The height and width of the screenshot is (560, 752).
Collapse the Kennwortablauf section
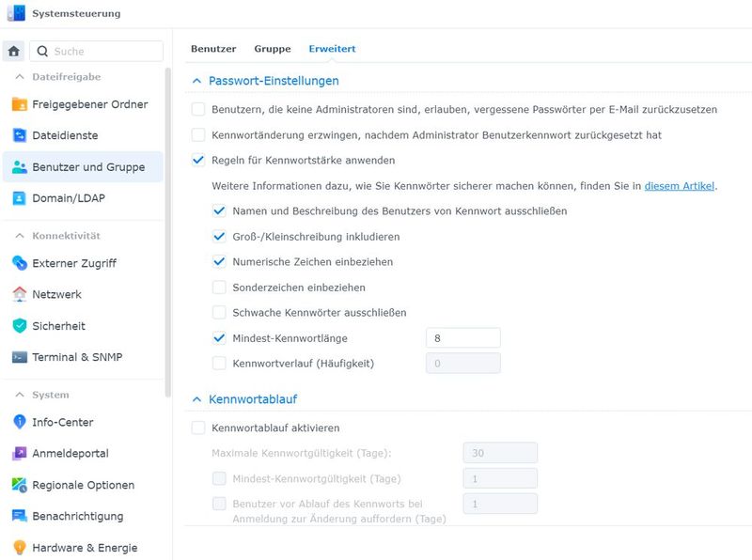point(196,399)
